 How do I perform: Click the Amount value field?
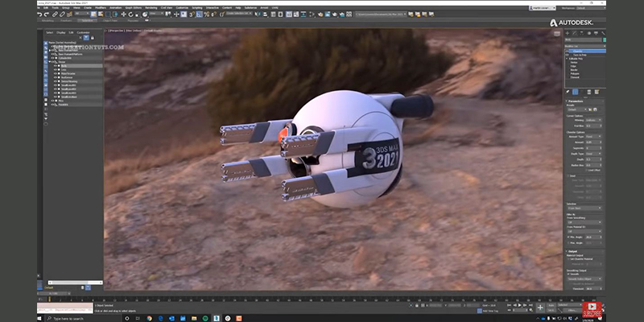[x=593, y=142]
